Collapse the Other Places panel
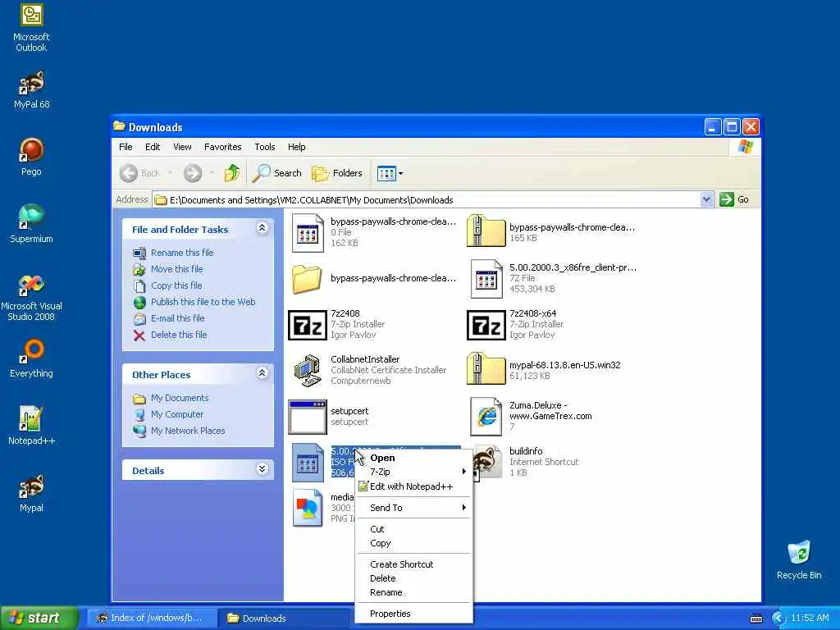Viewport: 840px width, 630px height. pyautogui.click(x=262, y=373)
